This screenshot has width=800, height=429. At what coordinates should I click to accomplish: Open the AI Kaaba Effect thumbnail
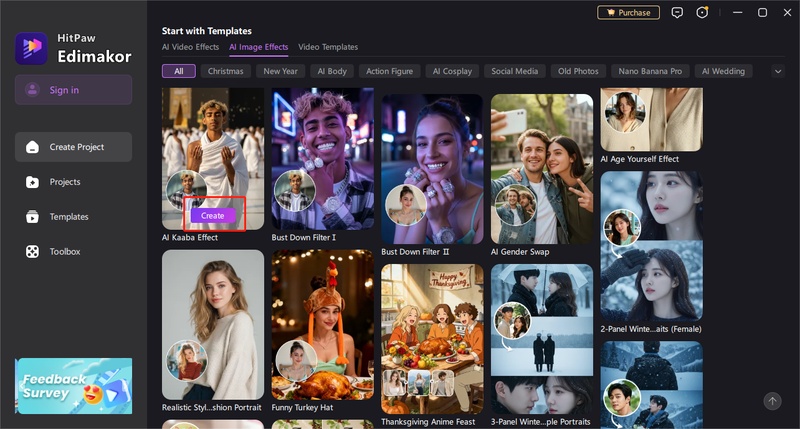213,159
